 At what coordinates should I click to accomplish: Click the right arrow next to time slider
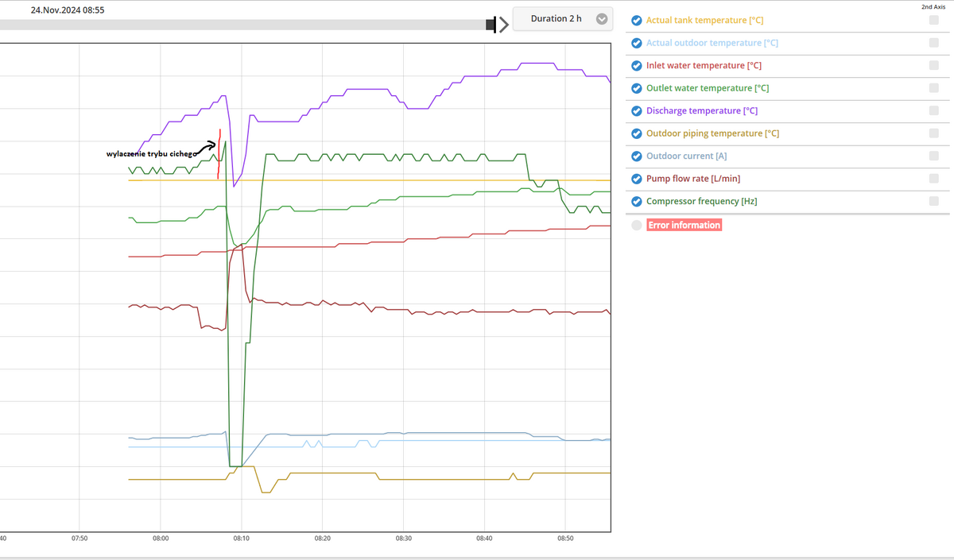502,25
